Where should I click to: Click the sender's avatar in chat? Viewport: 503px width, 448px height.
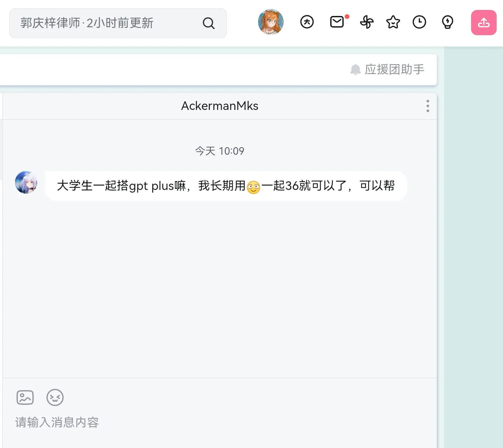pos(26,182)
